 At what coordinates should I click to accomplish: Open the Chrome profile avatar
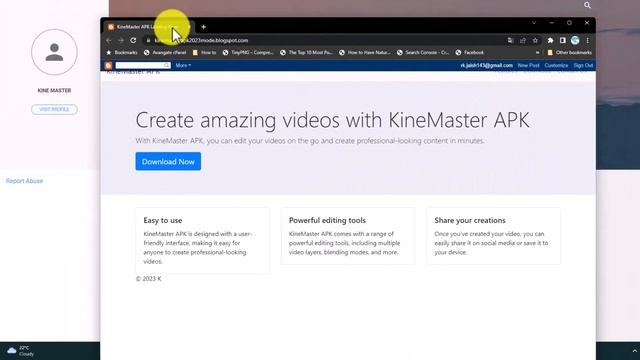click(x=575, y=40)
